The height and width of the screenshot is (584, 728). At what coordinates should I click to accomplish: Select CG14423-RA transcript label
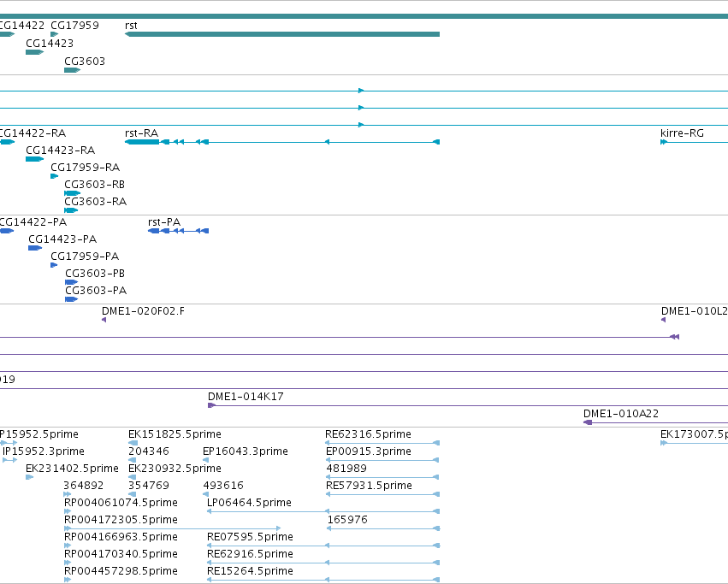tap(61, 150)
